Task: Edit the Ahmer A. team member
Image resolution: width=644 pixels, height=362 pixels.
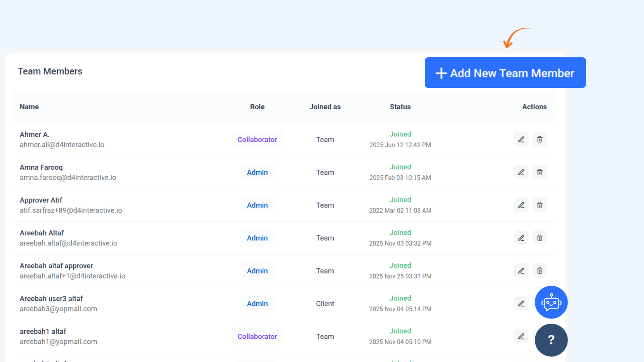Action: (x=521, y=139)
